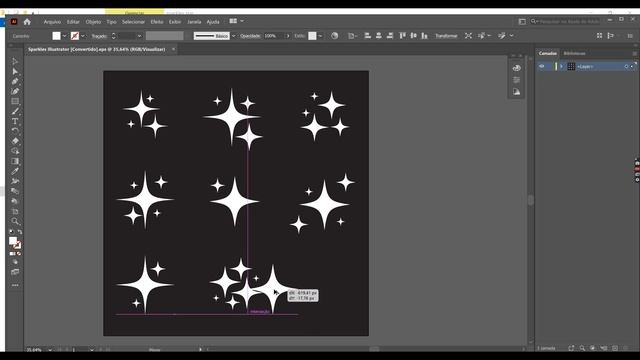Select the Pen tool
Viewport: 640px width, 360px height.
point(15,82)
